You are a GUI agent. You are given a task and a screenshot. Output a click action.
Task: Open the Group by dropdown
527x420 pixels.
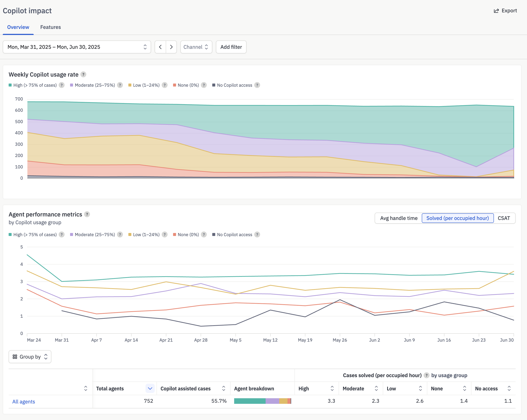pyautogui.click(x=30, y=357)
